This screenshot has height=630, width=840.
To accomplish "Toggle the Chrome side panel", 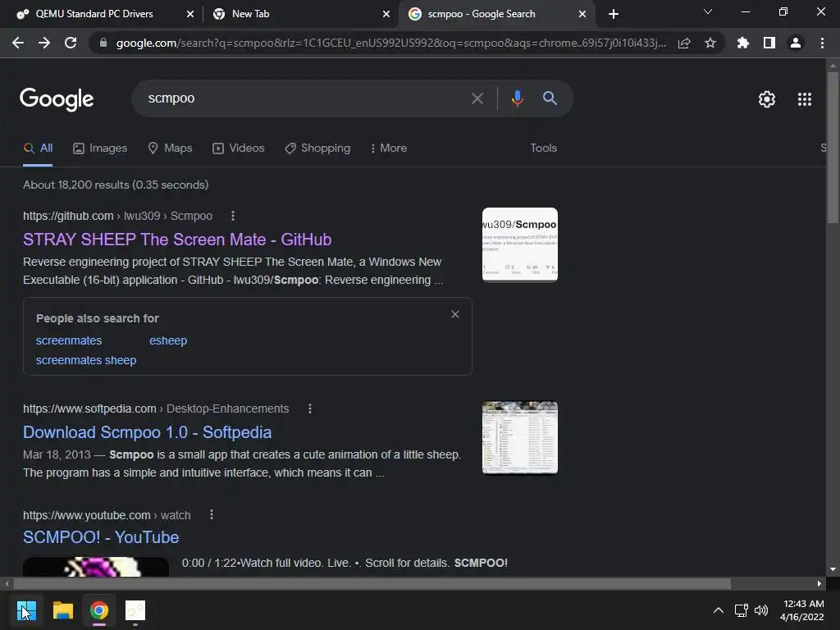I will pos(769,43).
